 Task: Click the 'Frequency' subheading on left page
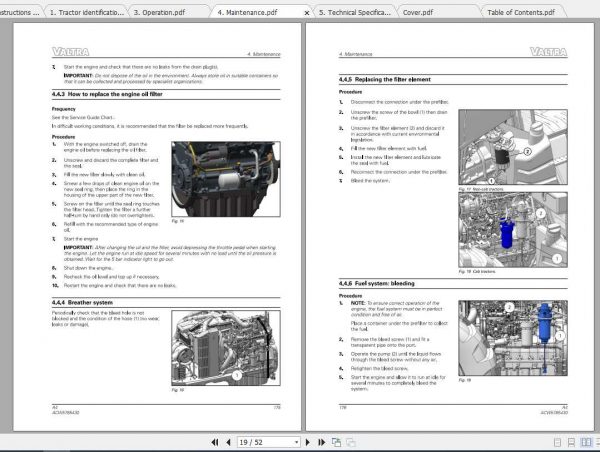tap(64, 109)
